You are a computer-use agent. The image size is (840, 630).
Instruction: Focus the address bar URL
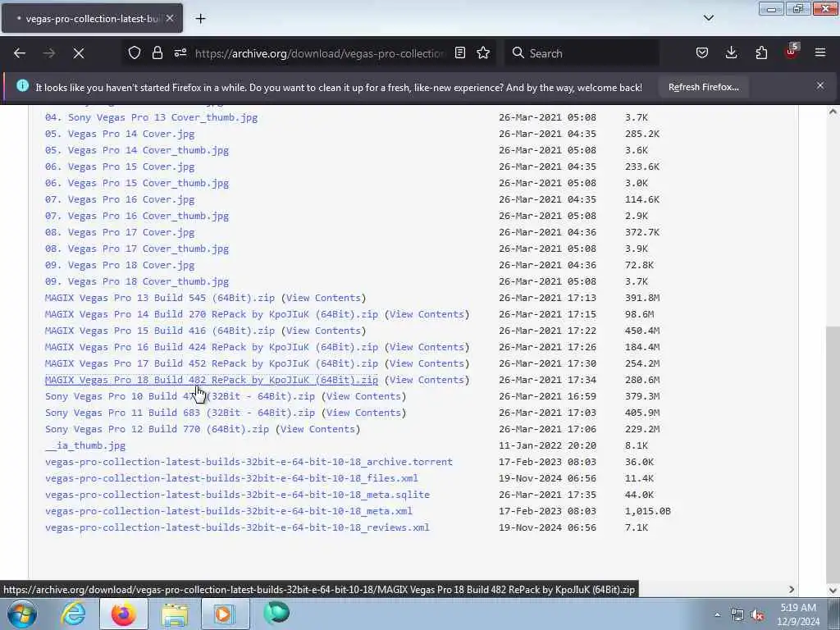point(319,53)
